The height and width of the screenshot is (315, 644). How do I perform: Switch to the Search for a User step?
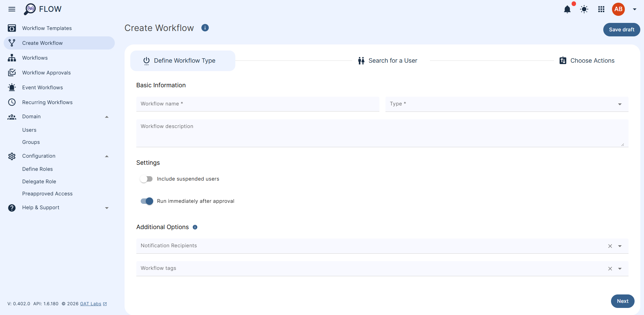393,60
